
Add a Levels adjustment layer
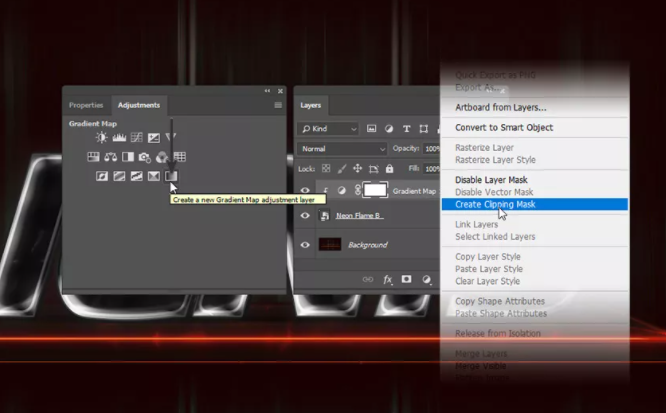tap(119, 137)
